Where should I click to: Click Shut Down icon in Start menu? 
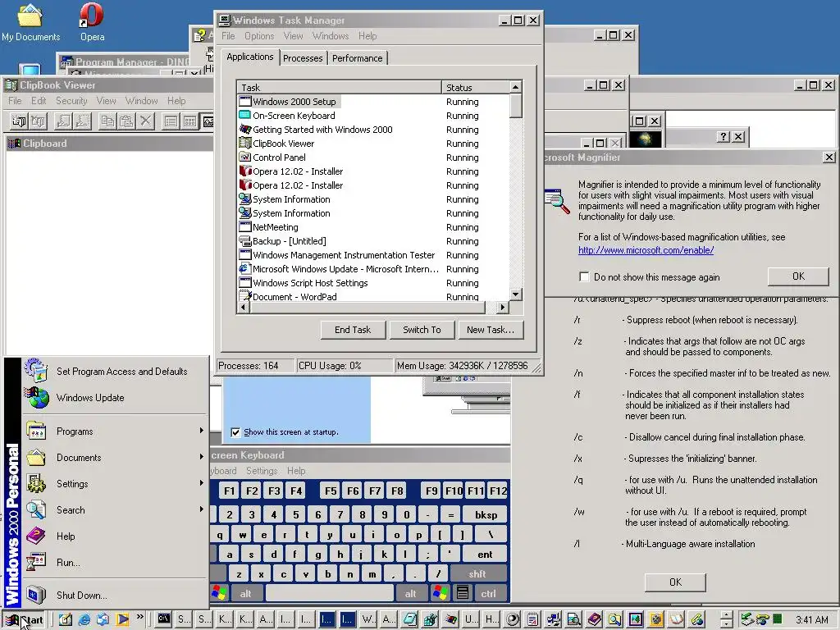click(x=36, y=595)
